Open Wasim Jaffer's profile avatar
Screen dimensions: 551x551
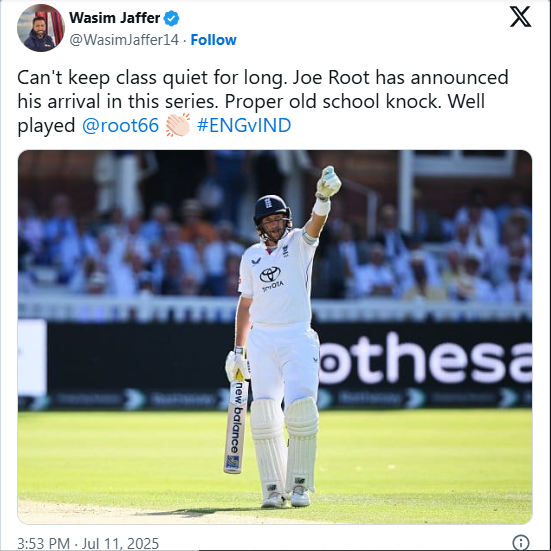click(x=41, y=28)
